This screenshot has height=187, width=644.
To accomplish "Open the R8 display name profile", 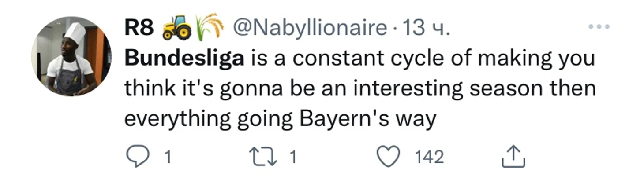I will (x=139, y=29).
